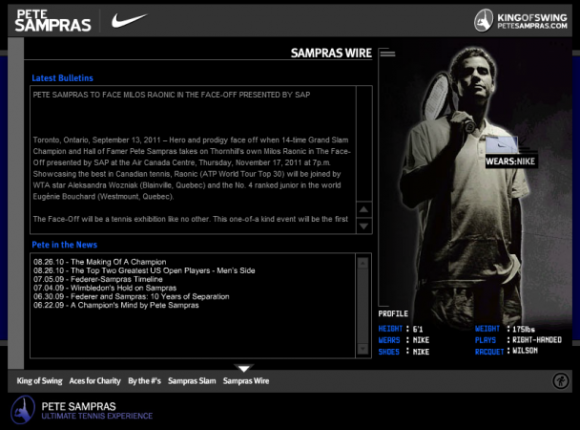Open the Aces for Charity section
This screenshot has width=580, height=430.
click(95, 381)
